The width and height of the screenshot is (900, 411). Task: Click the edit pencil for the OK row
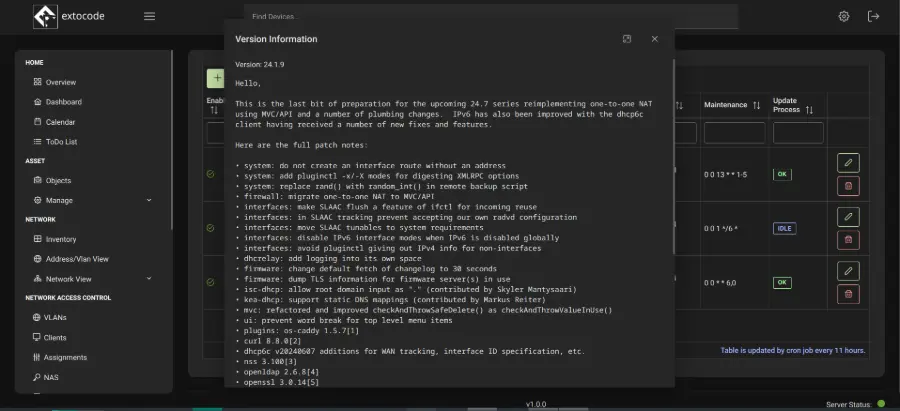coord(847,162)
